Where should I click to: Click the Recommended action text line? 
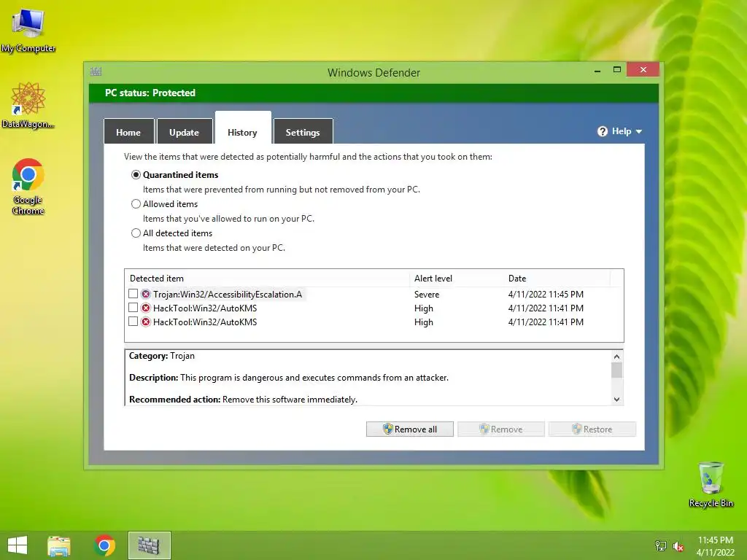click(x=243, y=400)
